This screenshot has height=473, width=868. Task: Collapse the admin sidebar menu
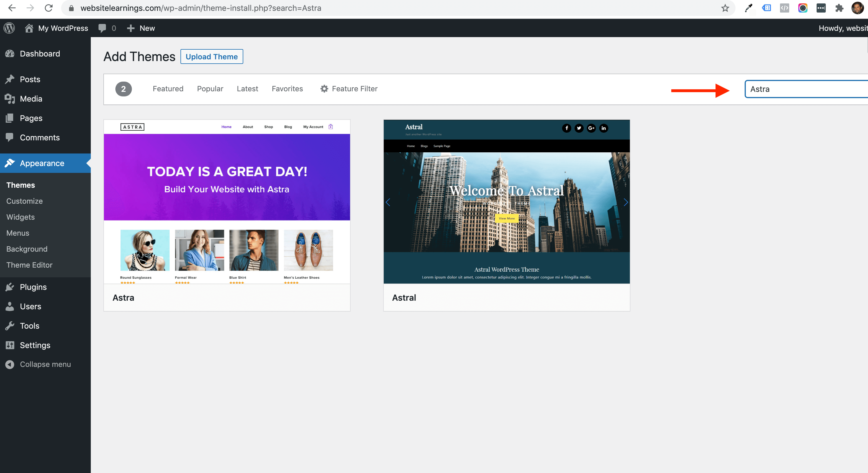coord(45,364)
